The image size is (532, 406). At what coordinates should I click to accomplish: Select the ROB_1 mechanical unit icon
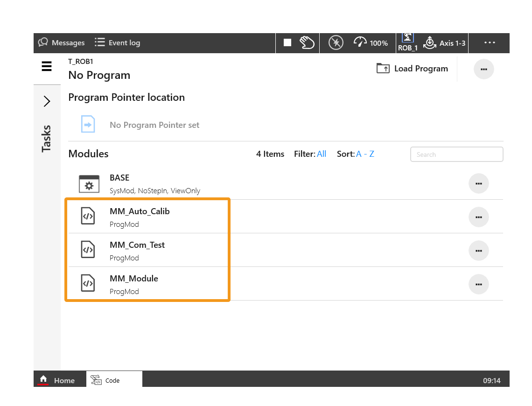pos(407,42)
